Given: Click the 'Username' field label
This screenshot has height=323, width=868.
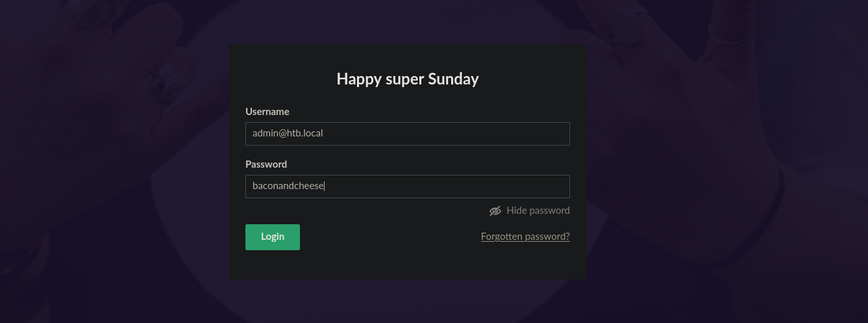Looking at the screenshot, I should tap(267, 112).
